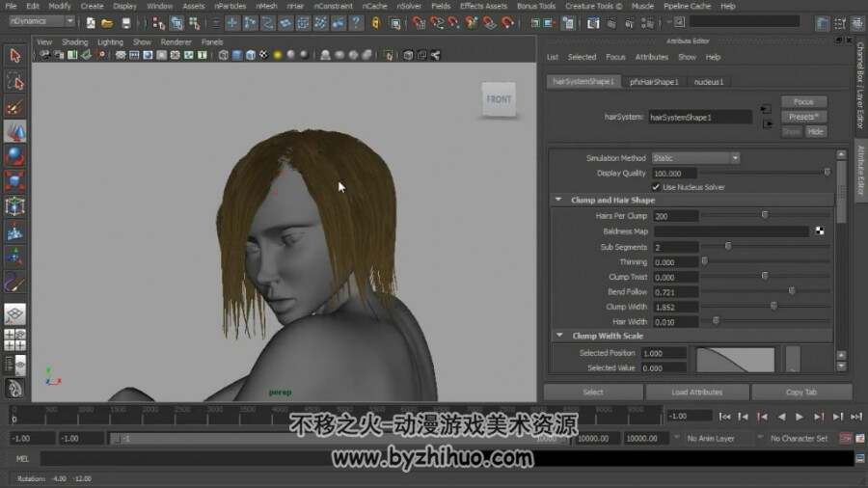Viewport: 868px width, 488px height.
Task: Collapse the Clump Width Scale section
Action: (559, 336)
